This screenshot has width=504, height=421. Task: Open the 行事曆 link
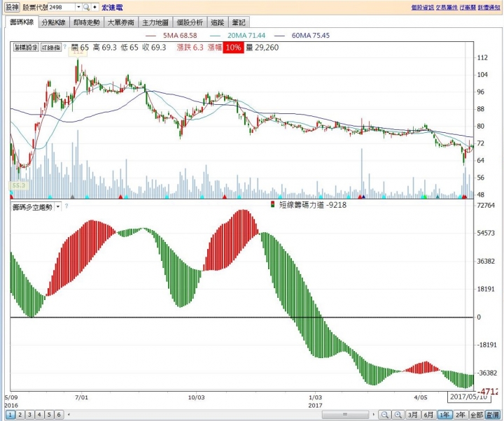[468, 7]
